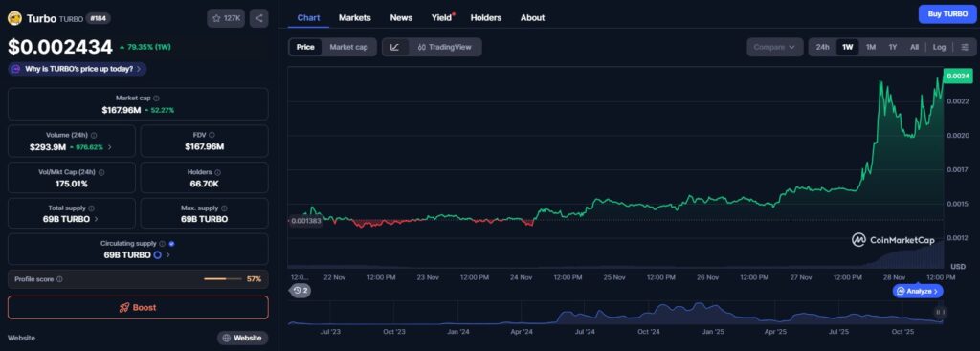Click the pause handle on range selector
980x351 pixels.
point(941,313)
